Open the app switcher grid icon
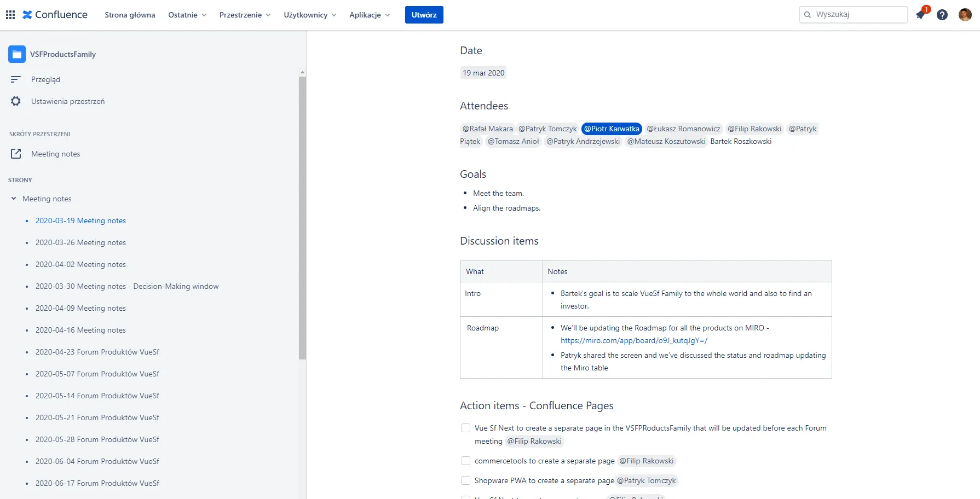The width and height of the screenshot is (980, 499). pos(10,15)
